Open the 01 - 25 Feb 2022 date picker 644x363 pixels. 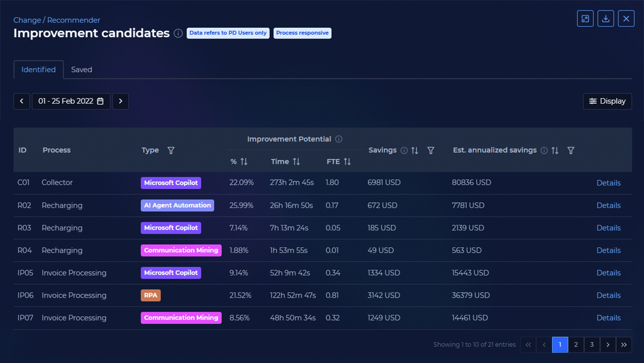point(71,101)
